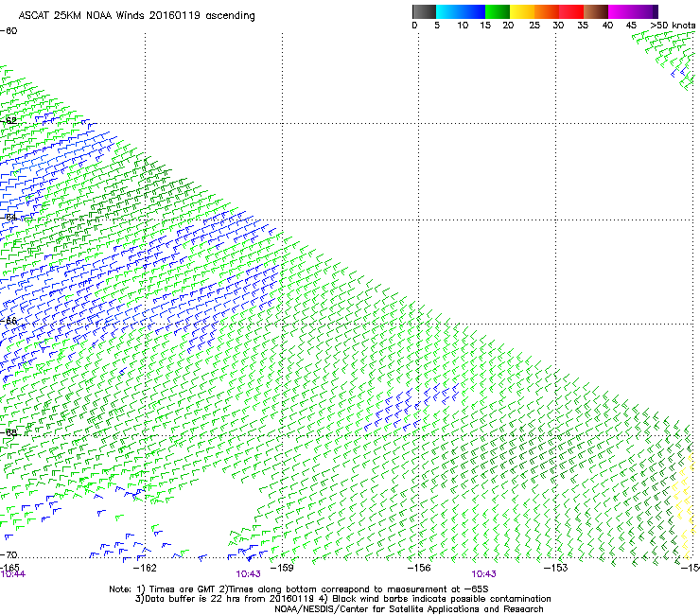Select the -70 latitude axis label
Viewport: 700px width, 615px height.
[9, 554]
